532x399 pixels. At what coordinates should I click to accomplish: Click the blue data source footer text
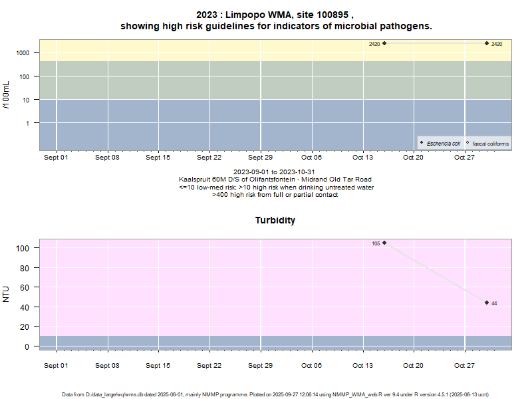click(x=275, y=394)
